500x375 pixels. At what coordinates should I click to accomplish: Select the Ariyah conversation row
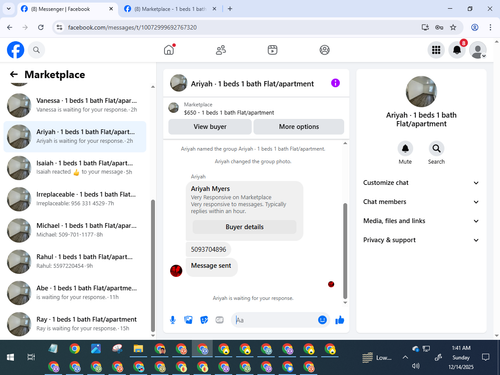75,136
